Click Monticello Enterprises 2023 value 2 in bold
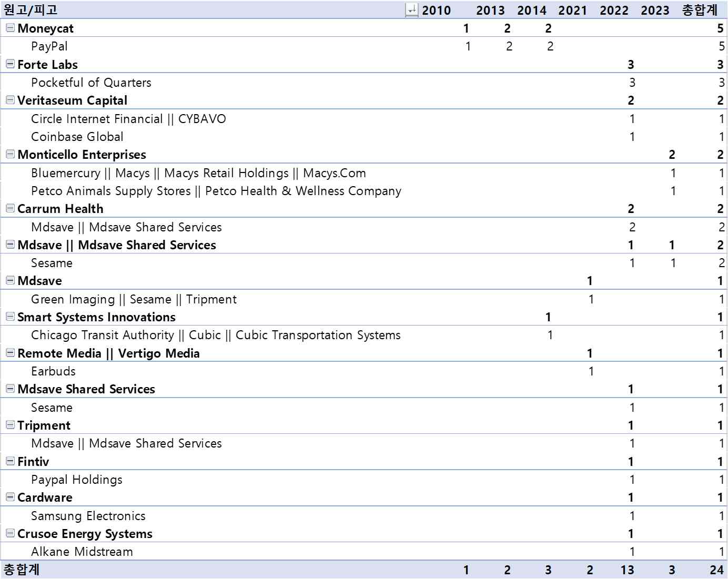This screenshot has width=728, height=579. click(x=672, y=155)
